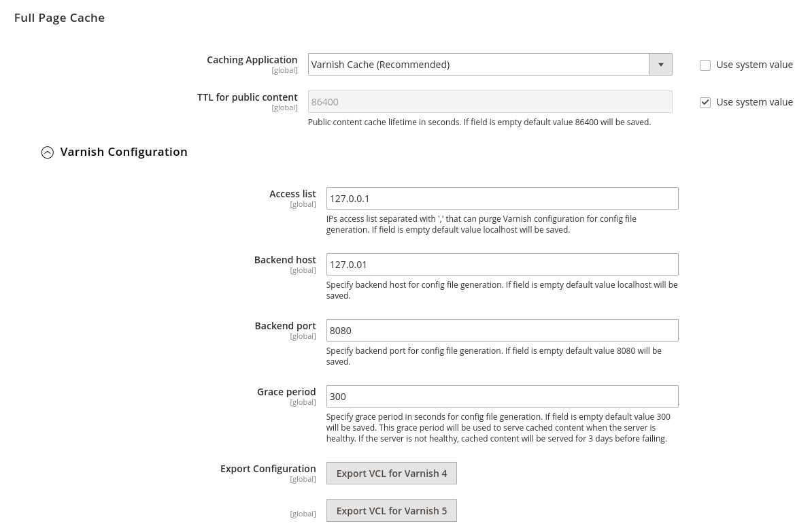This screenshot has height=530, width=812.
Task: Click the TTL for public content field
Action: 490,101
